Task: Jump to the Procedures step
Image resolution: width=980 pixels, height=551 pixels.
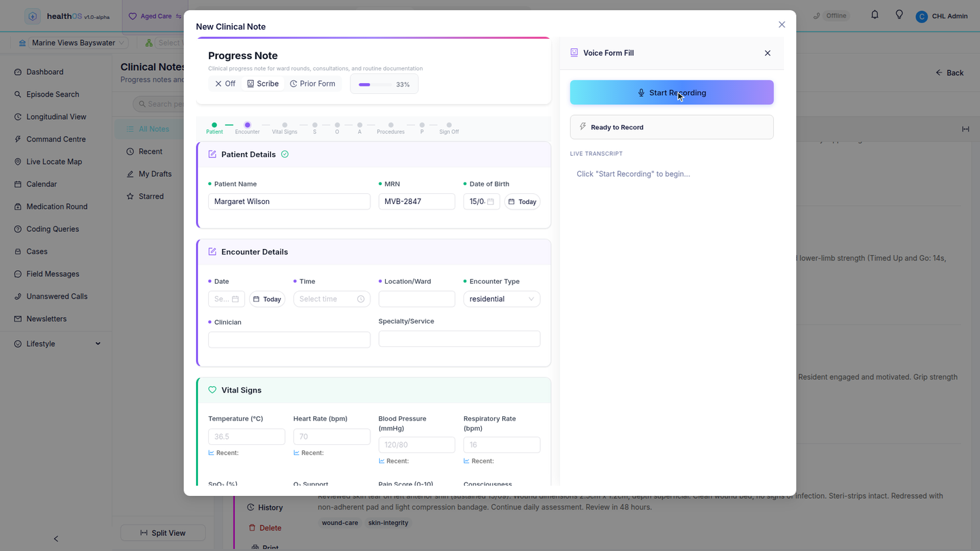Action: point(391,128)
